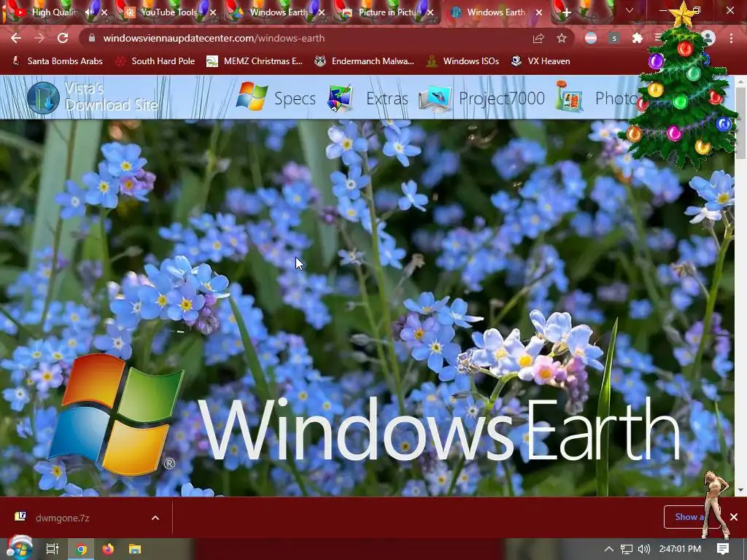Open the downloaded dwmgone.7z file

[62, 518]
